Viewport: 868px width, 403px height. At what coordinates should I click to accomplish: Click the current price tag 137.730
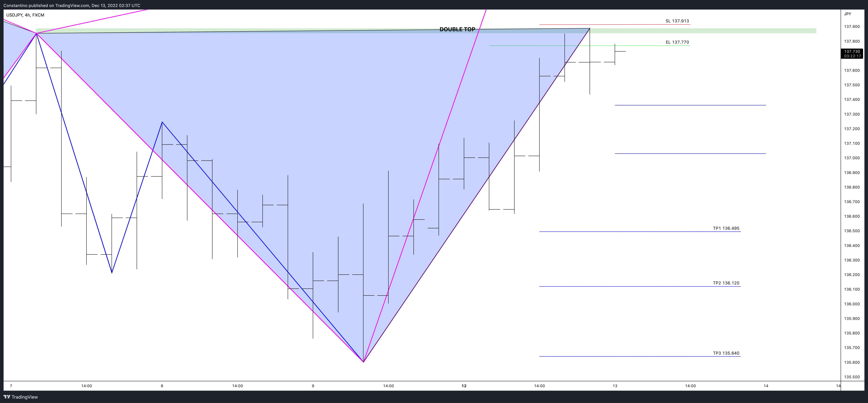click(852, 54)
